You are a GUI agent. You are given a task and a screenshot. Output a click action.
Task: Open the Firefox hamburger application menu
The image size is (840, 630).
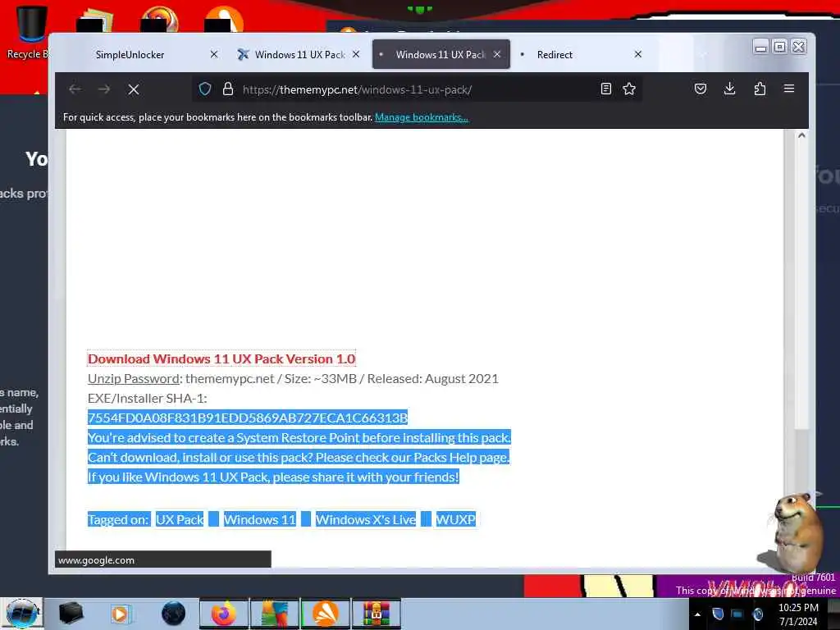[x=789, y=89]
